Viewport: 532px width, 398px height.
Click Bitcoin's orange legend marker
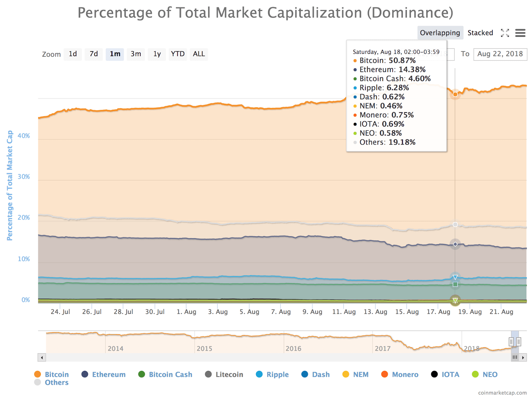pyautogui.click(x=38, y=374)
